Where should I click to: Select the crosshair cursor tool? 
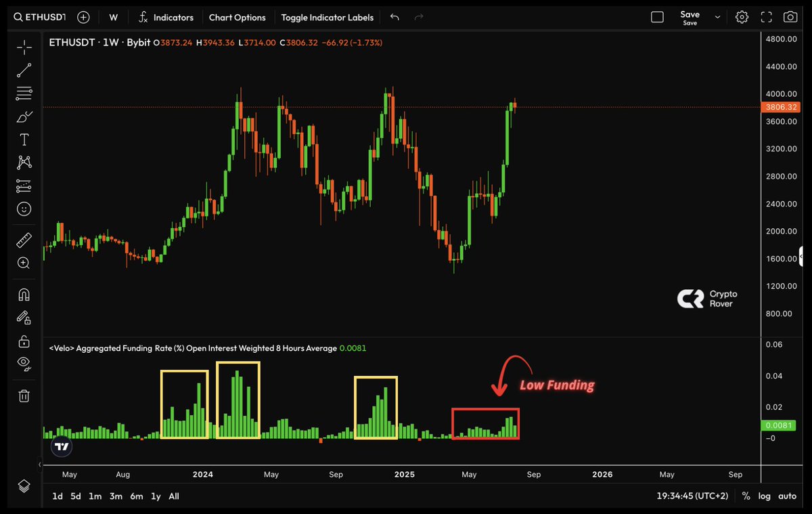point(24,47)
